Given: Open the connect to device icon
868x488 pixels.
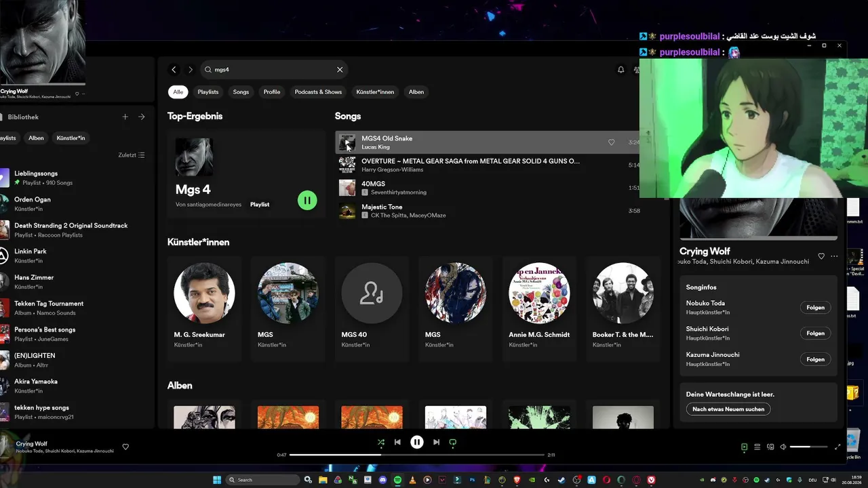Looking at the screenshot, I should (x=770, y=447).
